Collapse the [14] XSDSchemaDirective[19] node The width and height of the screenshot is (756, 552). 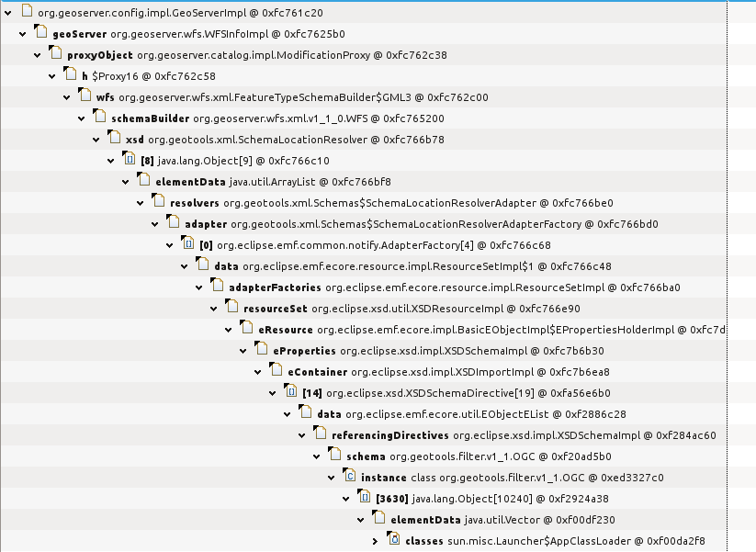click(x=273, y=394)
